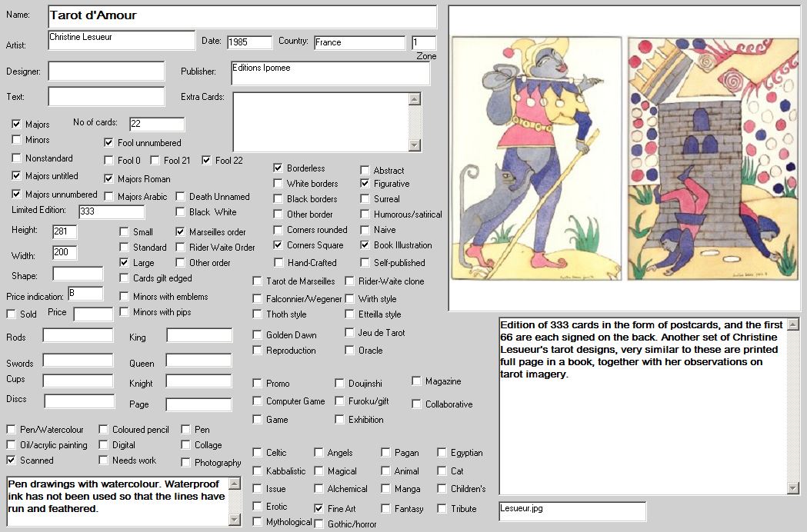
Task: Click the Lesueur.jpg image filename field
Action: pos(572,511)
